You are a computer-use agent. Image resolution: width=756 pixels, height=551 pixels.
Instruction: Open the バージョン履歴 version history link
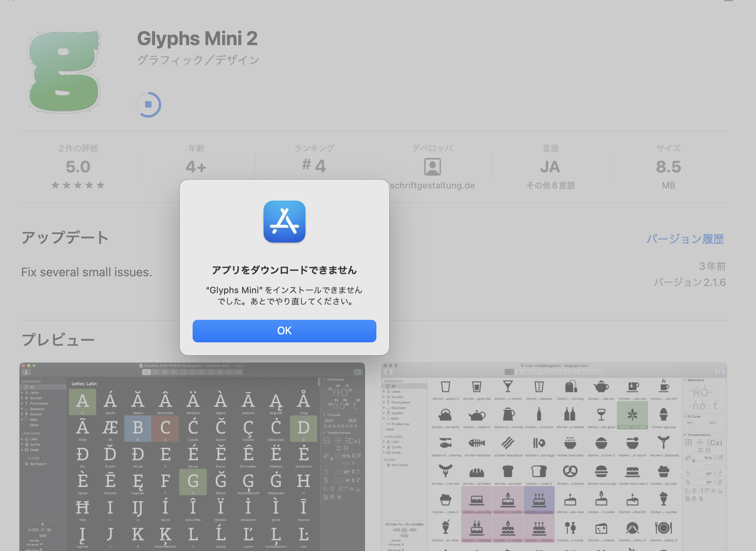coord(685,239)
